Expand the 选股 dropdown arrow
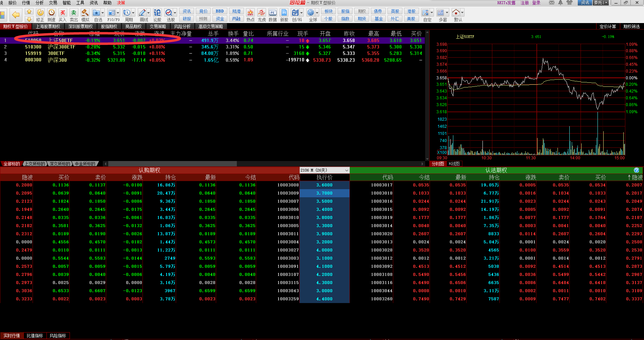This screenshot has width=644, height=340. pos(175,13)
